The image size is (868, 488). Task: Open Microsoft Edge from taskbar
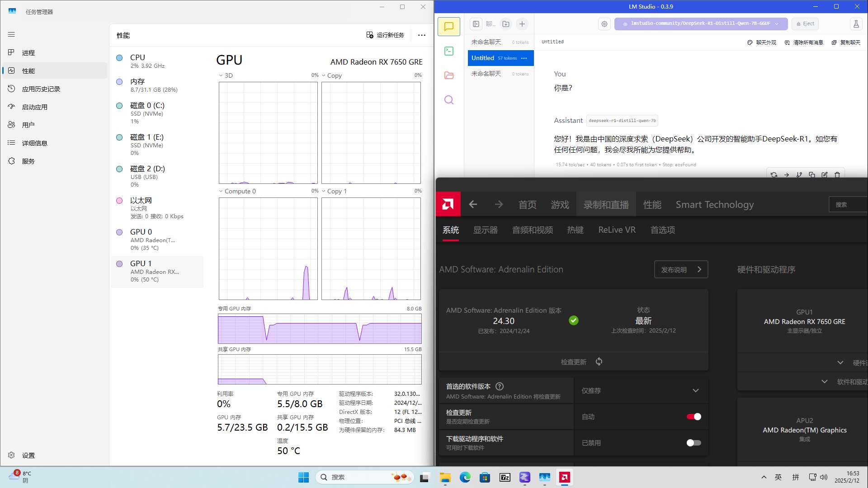[465, 477]
